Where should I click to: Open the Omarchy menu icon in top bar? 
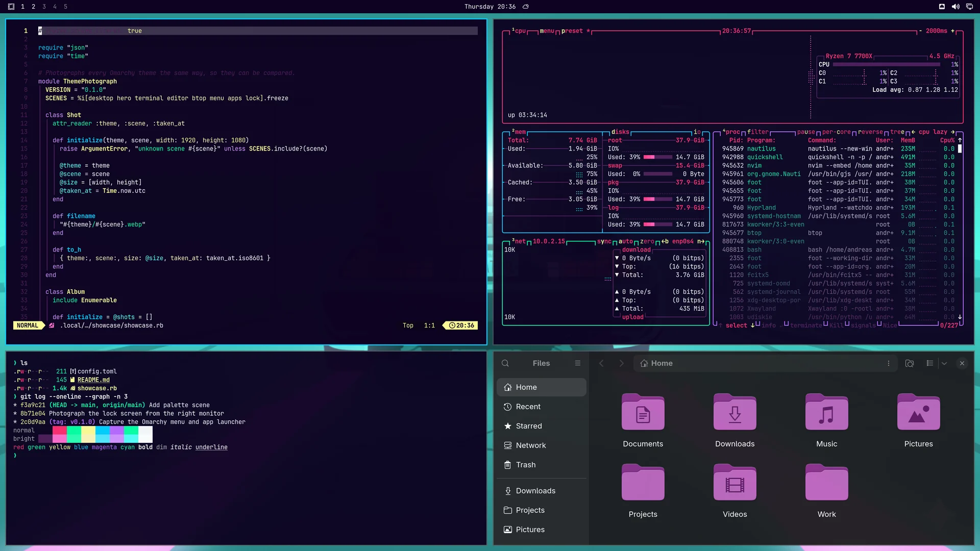11,7
